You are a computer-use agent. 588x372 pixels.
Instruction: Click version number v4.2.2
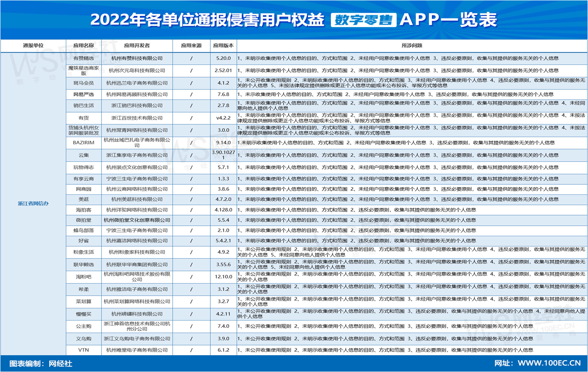pyautogui.click(x=223, y=118)
